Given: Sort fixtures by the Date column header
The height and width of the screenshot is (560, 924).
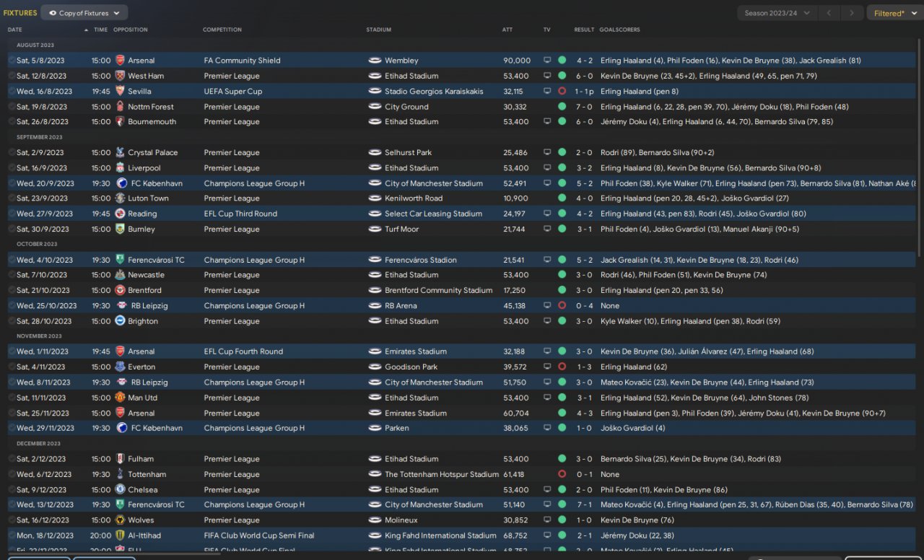Looking at the screenshot, I should pyautogui.click(x=15, y=30).
